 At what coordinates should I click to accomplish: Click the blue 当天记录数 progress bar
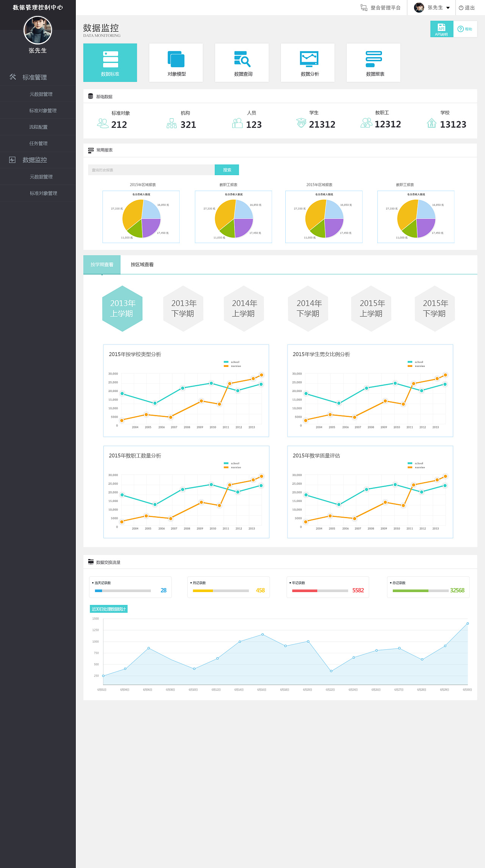(x=123, y=591)
